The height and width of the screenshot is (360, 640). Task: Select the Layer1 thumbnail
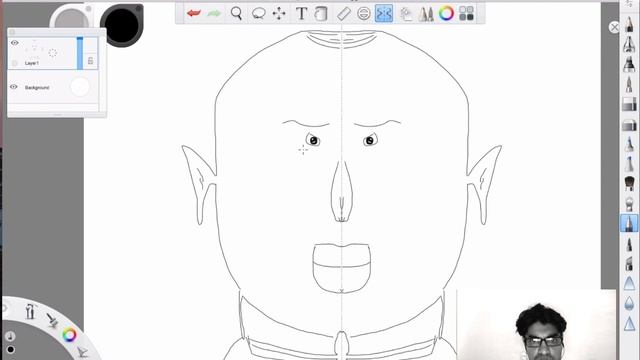coord(41,50)
